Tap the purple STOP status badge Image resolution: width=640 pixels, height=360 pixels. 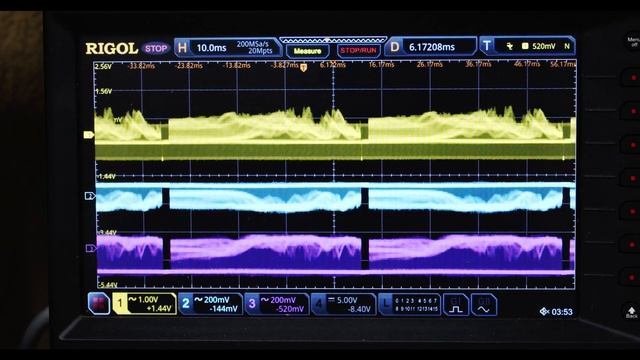(x=156, y=49)
